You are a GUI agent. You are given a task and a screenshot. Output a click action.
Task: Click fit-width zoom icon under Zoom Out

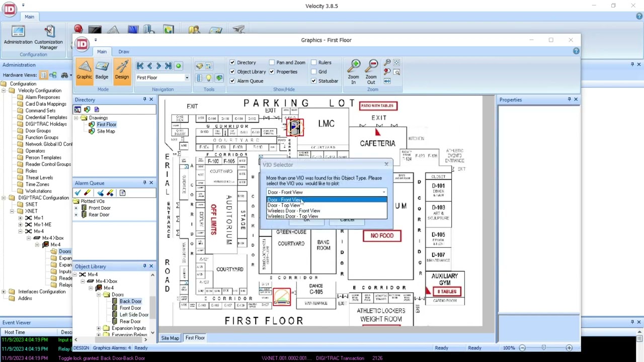pyautogui.click(x=387, y=80)
